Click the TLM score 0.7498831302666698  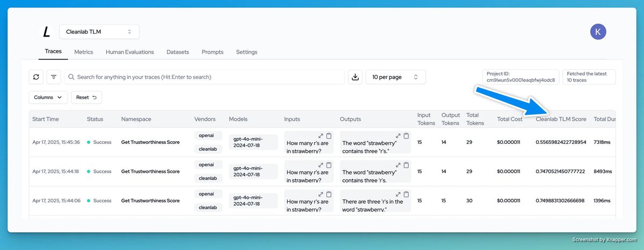click(x=560, y=201)
